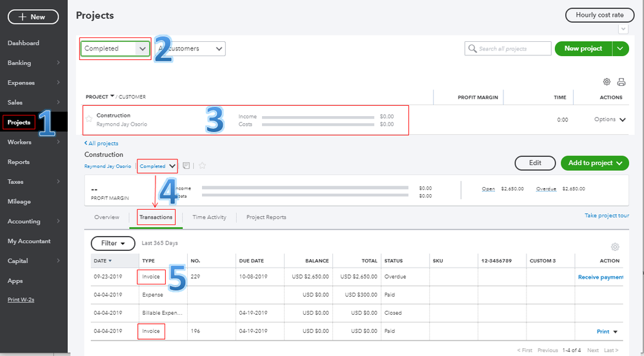The image size is (644, 356).
Task: Select the Expense transaction row type
Action: tap(152, 295)
